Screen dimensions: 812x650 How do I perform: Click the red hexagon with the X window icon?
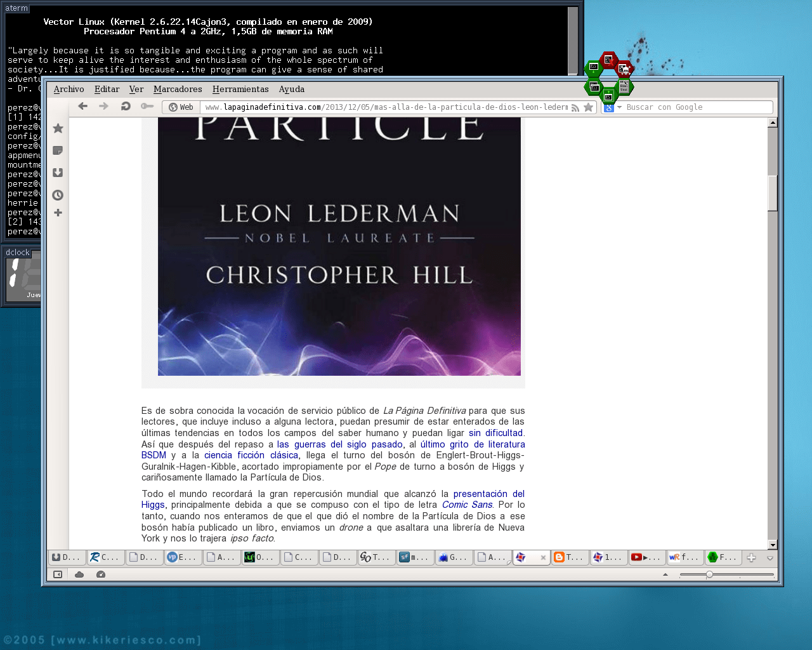click(608, 60)
